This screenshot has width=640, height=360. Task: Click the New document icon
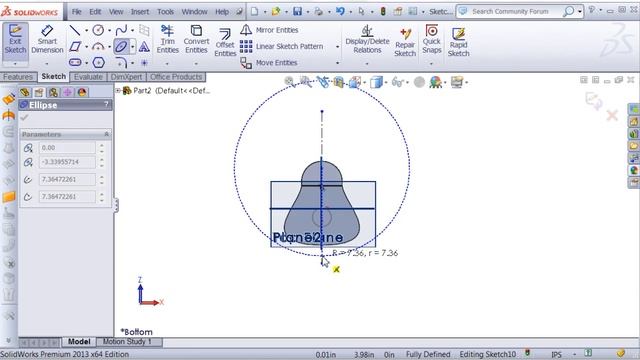254,11
